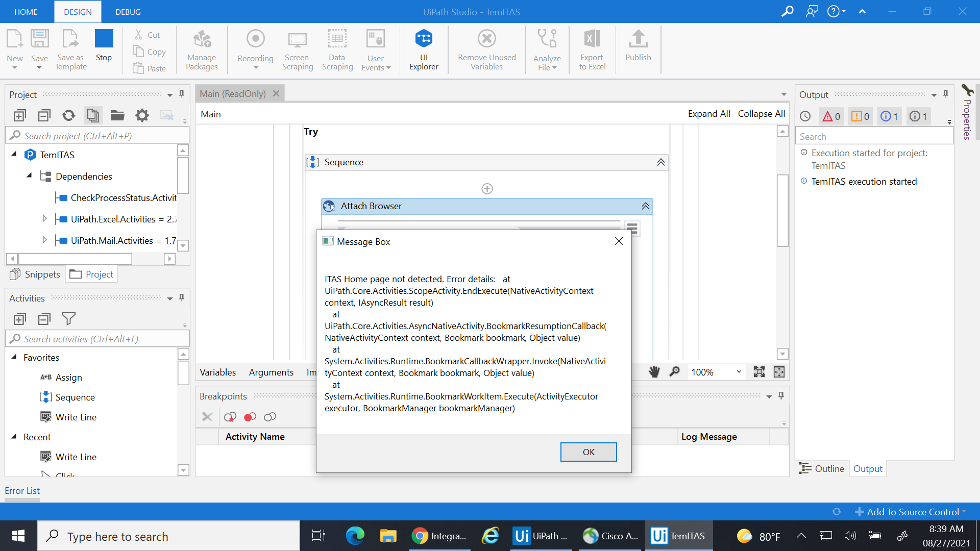Screen dimensions: 980x551
Task: Pin the Output panel
Action: pos(946,94)
